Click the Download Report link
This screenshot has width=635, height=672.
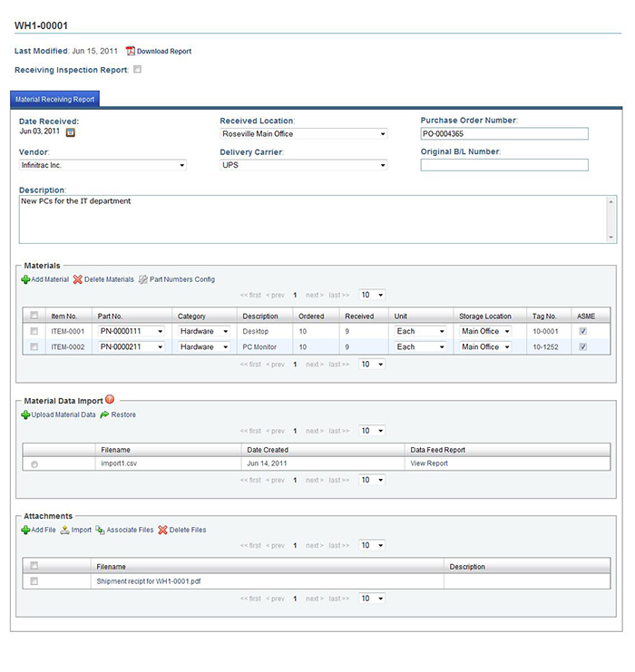click(x=164, y=51)
